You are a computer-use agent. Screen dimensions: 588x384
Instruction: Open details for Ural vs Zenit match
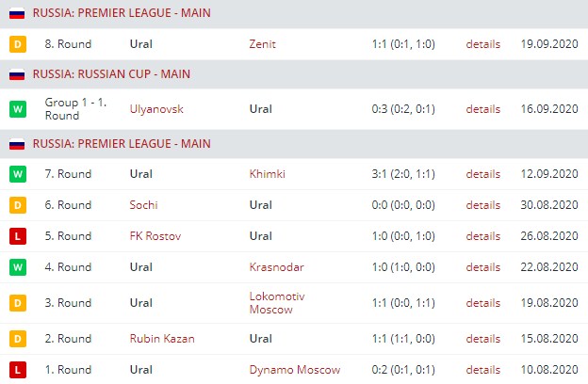pyautogui.click(x=482, y=44)
